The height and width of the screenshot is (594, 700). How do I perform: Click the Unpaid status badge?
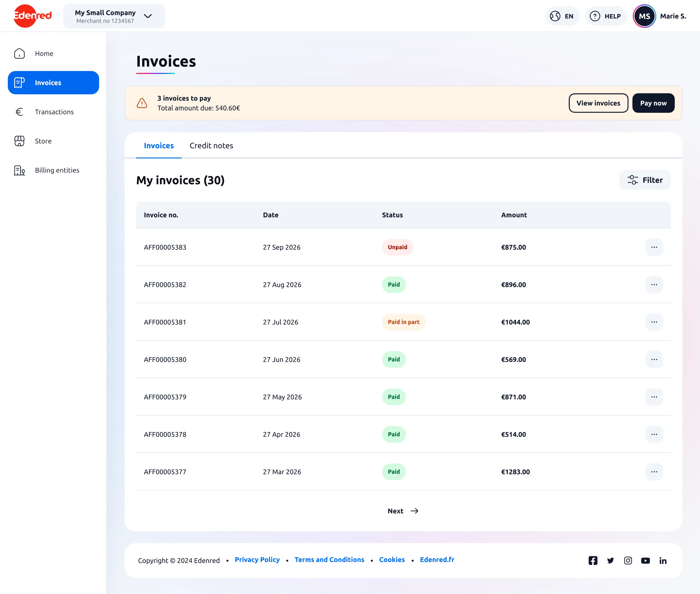pyautogui.click(x=397, y=247)
